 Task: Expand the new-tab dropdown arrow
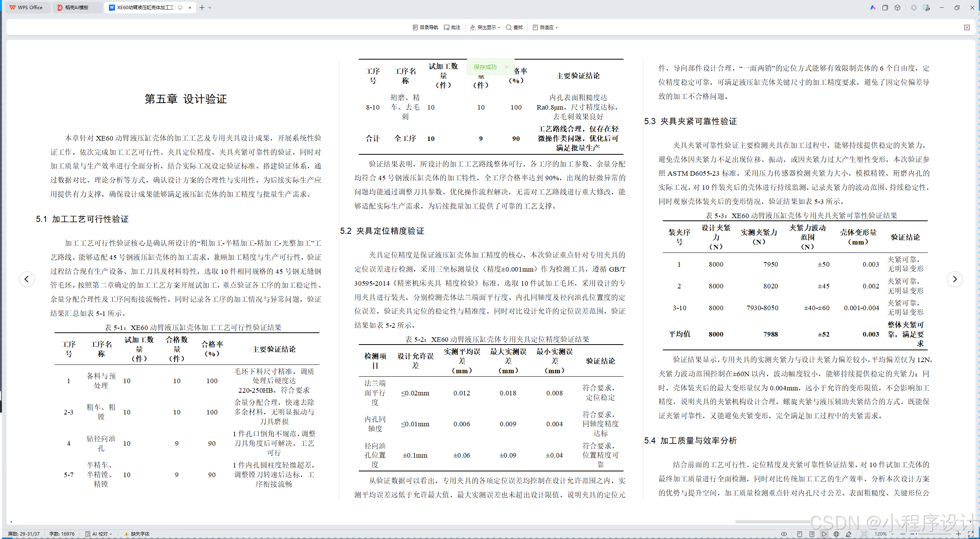click(x=210, y=7)
